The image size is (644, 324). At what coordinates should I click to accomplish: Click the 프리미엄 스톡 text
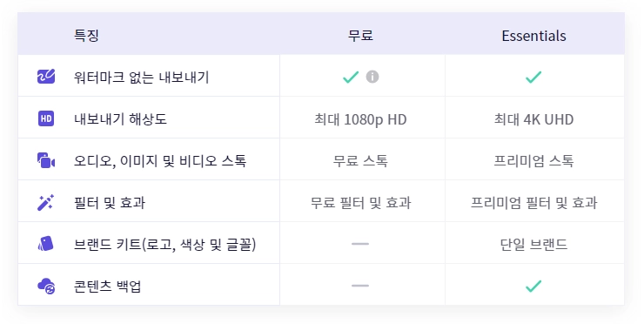(x=533, y=161)
